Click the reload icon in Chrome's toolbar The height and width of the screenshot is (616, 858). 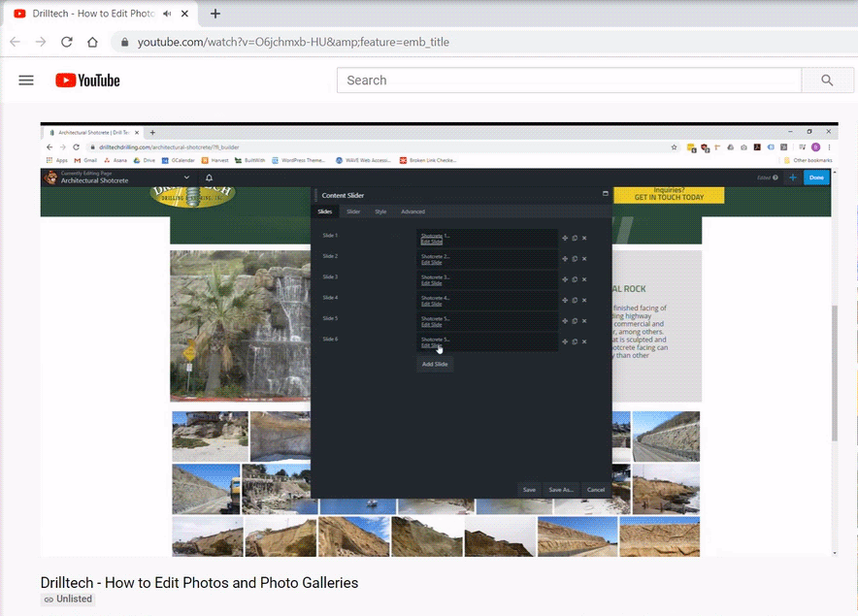coord(66,42)
